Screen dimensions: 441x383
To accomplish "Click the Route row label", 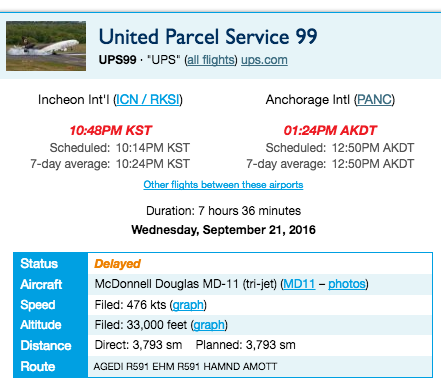I will (x=38, y=366).
